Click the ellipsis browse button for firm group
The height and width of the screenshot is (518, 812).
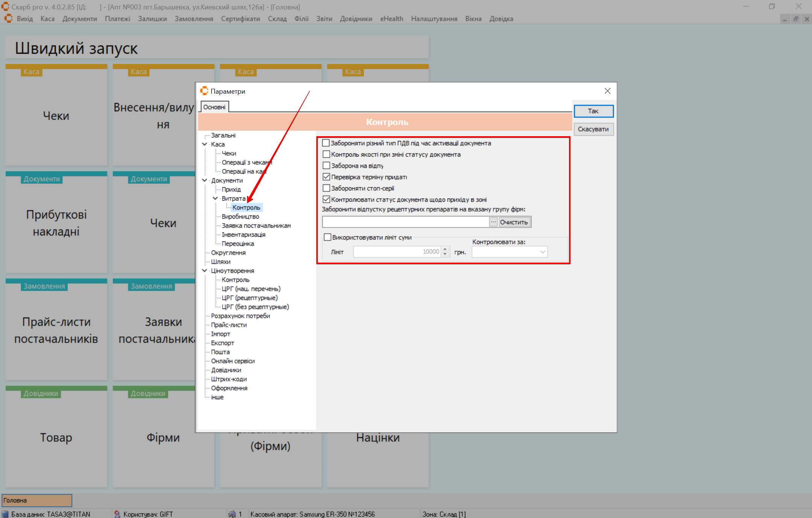493,222
